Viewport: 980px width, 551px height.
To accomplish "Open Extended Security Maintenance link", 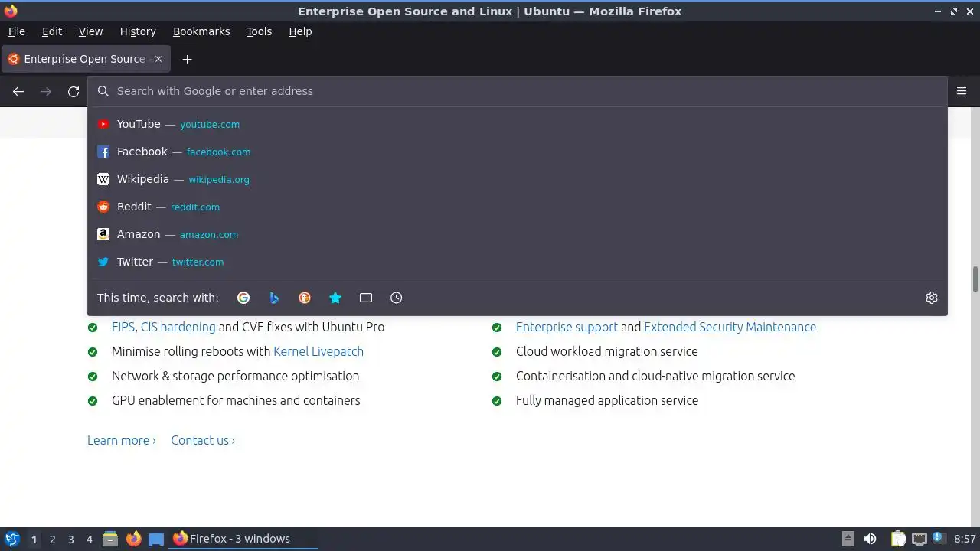I will pyautogui.click(x=730, y=327).
